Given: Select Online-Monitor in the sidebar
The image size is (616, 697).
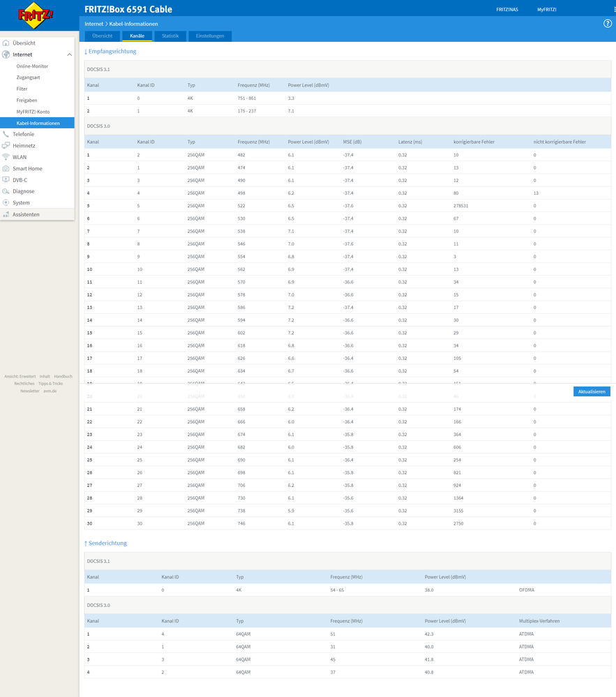Looking at the screenshot, I should coord(32,66).
